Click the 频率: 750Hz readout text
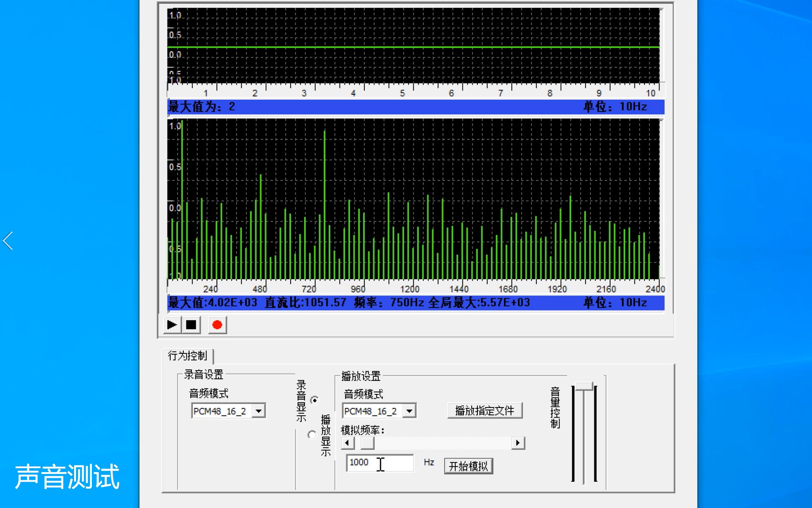This screenshot has width=812, height=508. click(389, 302)
